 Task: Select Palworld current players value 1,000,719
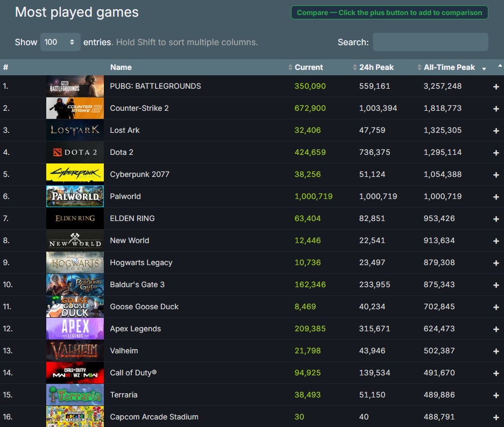coord(314,196)
